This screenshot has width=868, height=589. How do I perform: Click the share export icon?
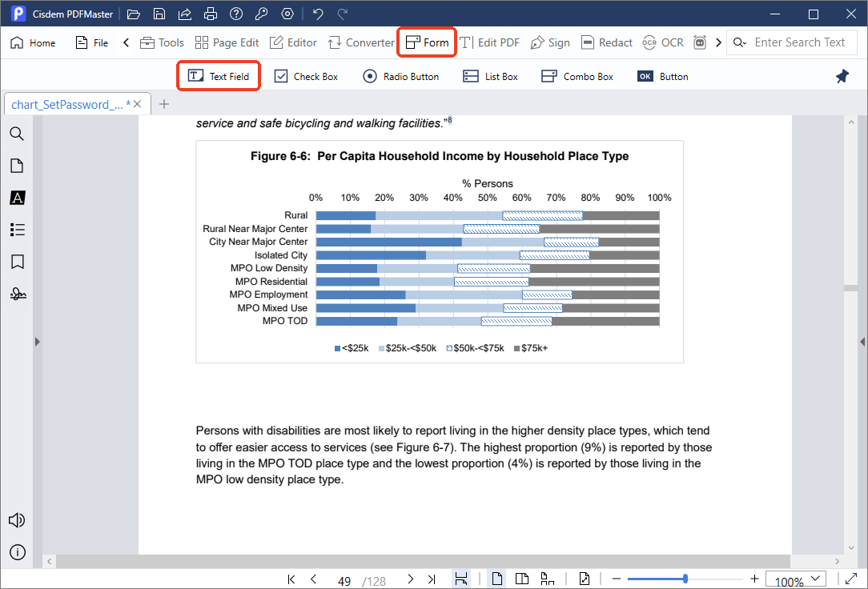[184, 14]
